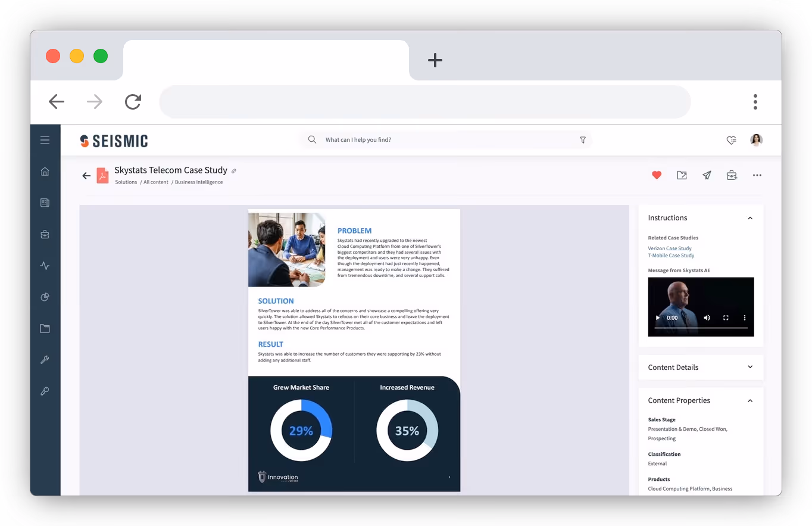Click the PDF file type icon

pyautogui.click(x=102, y=175)
